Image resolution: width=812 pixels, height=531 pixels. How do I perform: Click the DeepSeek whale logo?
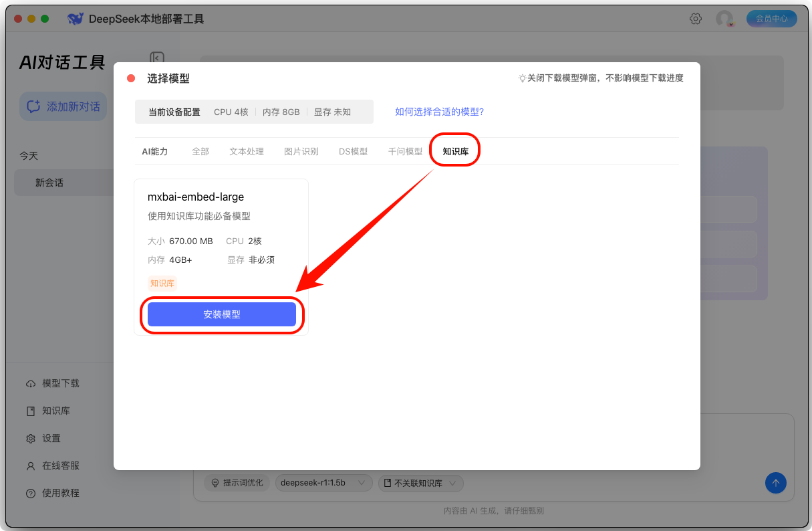(x=76, y=19)
